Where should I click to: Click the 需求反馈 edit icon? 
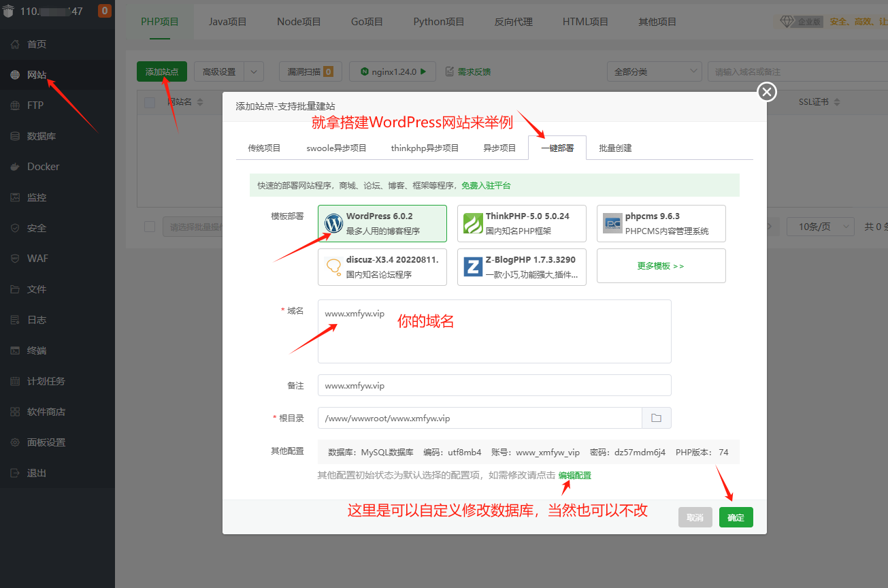[x=449, y=71]
